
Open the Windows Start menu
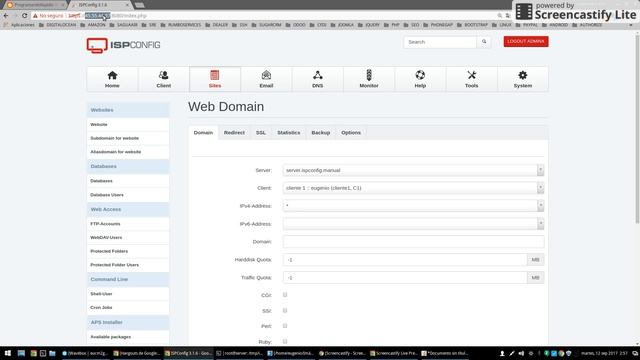click(8, 353)
